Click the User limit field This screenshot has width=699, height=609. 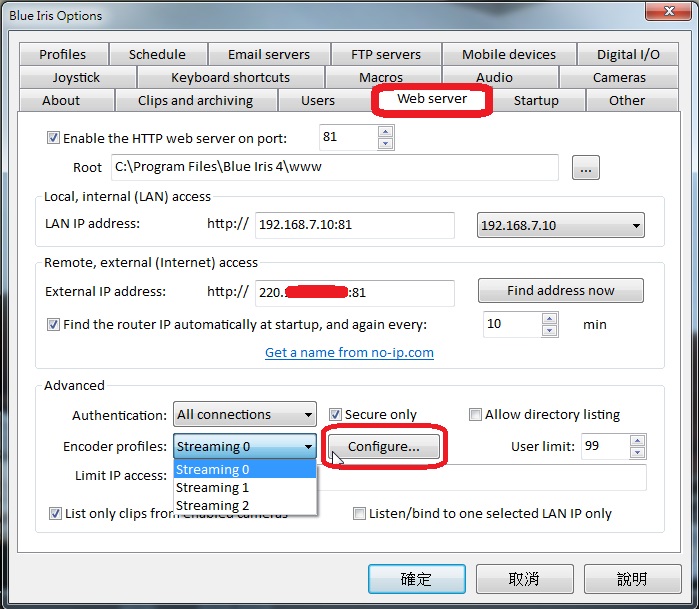click(605, 446)
